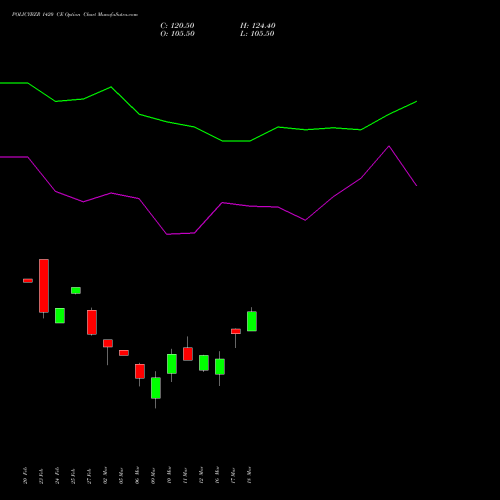Click the last green candlestick for 18 Mar
The height and width of the screenshot is (500, 500).
tap(252, 321)
